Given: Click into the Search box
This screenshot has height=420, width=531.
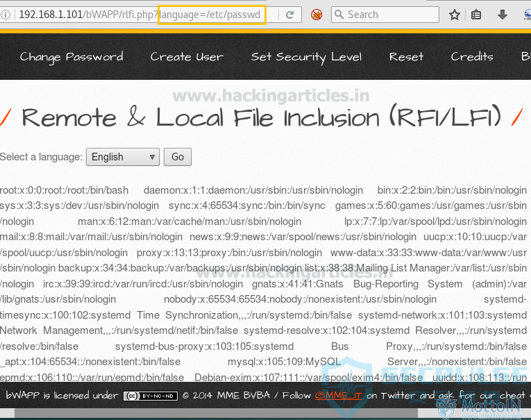Looking at the screenshot, I should (x=385, y=15).
